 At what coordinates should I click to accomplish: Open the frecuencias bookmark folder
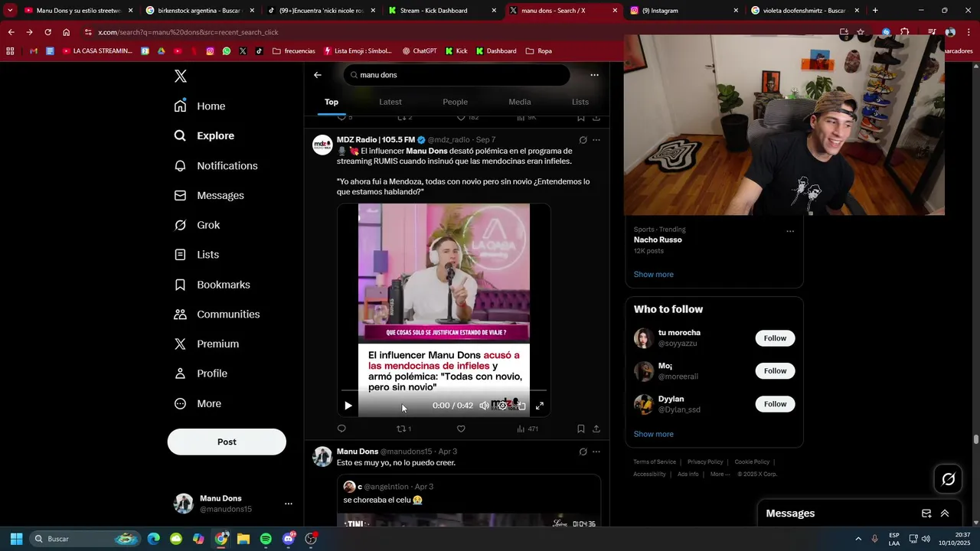point(293,51)
